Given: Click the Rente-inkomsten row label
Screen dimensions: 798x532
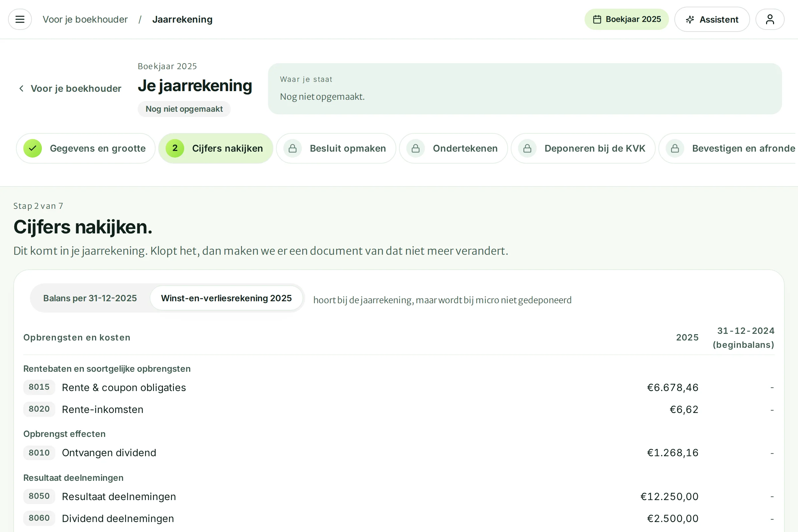Looking at the screenshot, I should click(102, 410).
